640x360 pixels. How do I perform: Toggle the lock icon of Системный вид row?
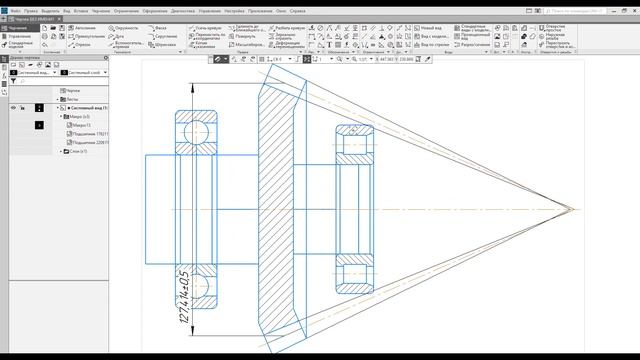click(22, 108)
